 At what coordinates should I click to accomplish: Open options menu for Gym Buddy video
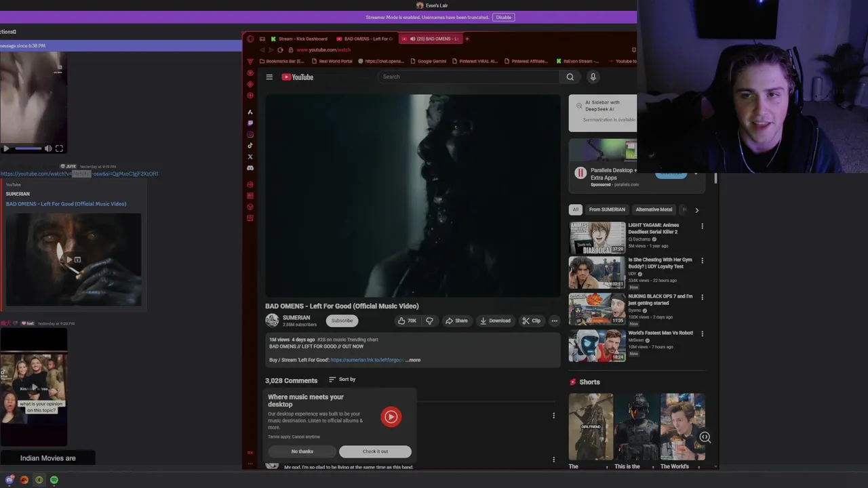pyautogui.click(x=702, y=260)
